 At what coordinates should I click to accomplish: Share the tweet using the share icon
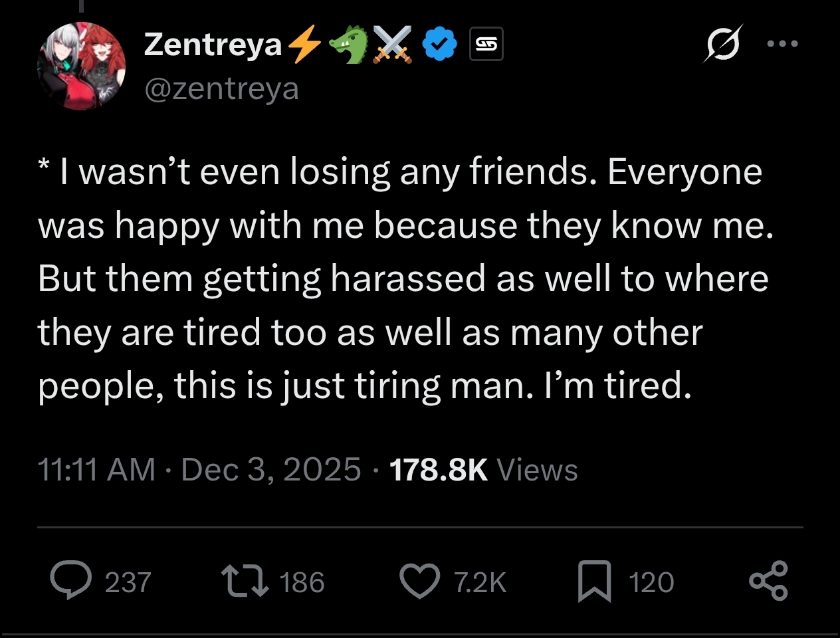(x=768, y=582)
